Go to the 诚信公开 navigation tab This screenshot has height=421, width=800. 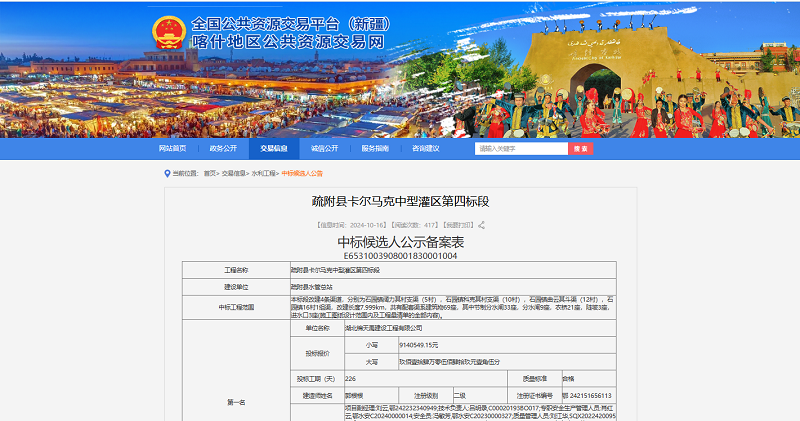(324, 148)
